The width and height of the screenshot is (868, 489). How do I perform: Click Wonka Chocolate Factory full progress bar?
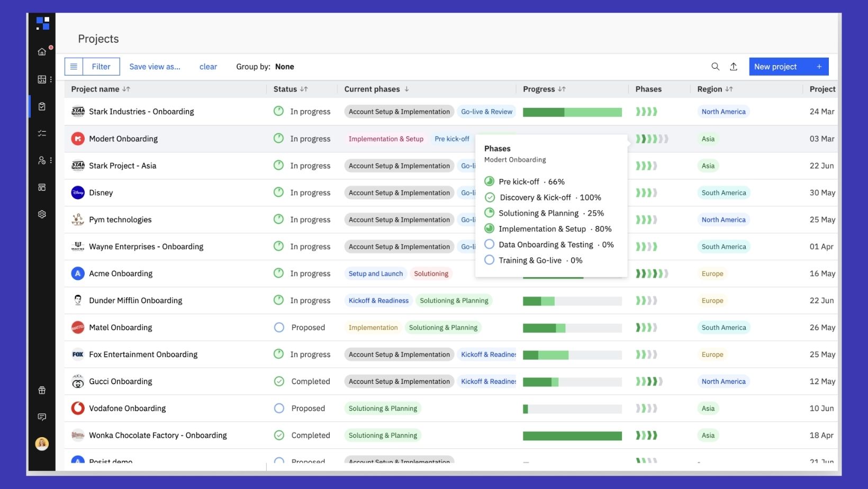[572, 436]
